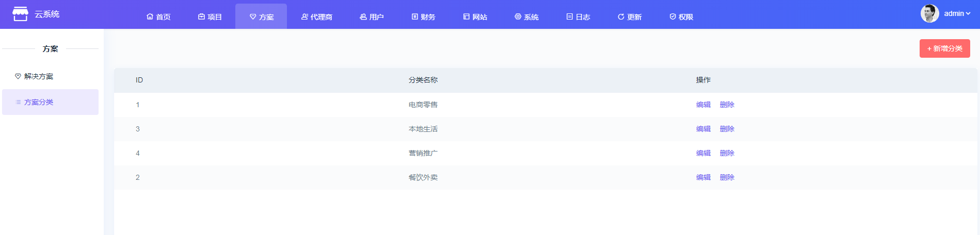Edit the 营销推广 category

703,153
